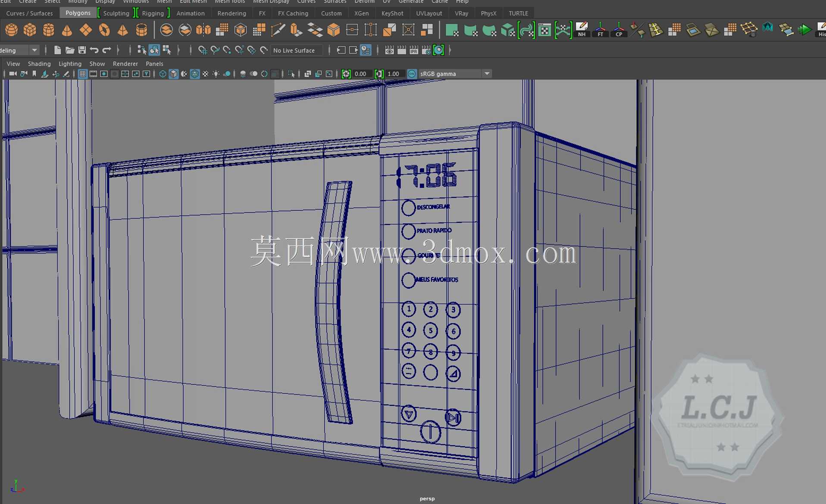
Task: Open the Render View window icon
Action: [x=389, y=50]
